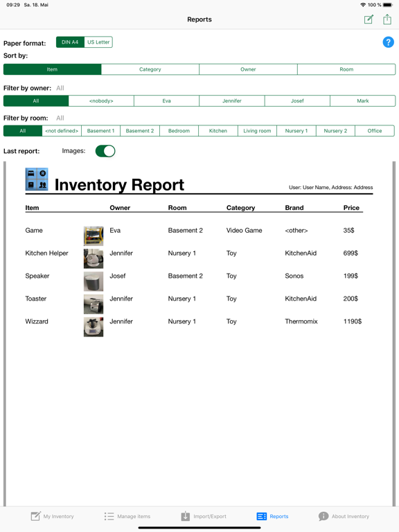The width and height of the screenshot is (399, 532).
Task: Tap the Inventory Report app logo
Action: point(37,179)
